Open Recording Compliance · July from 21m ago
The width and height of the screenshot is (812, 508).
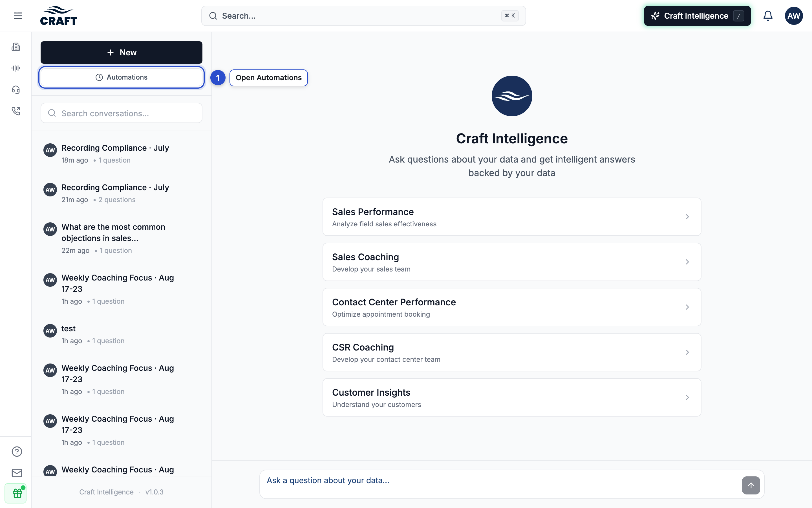tap(122, 193)
